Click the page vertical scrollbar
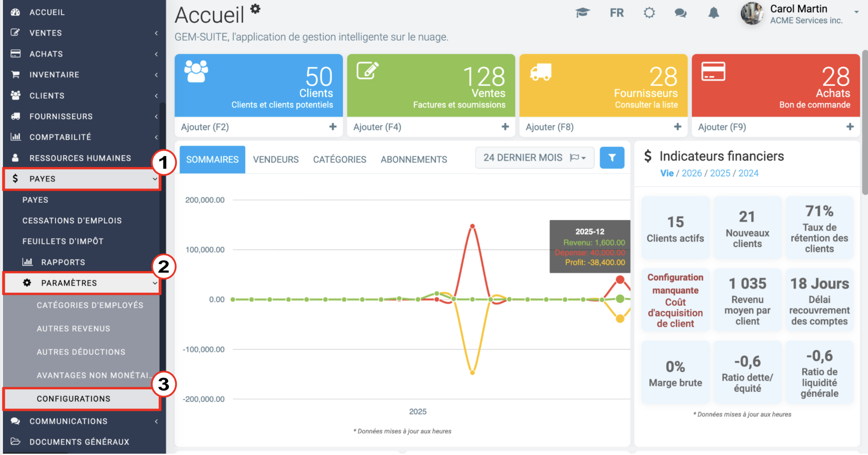868x455 pixels. coord(865,122)
